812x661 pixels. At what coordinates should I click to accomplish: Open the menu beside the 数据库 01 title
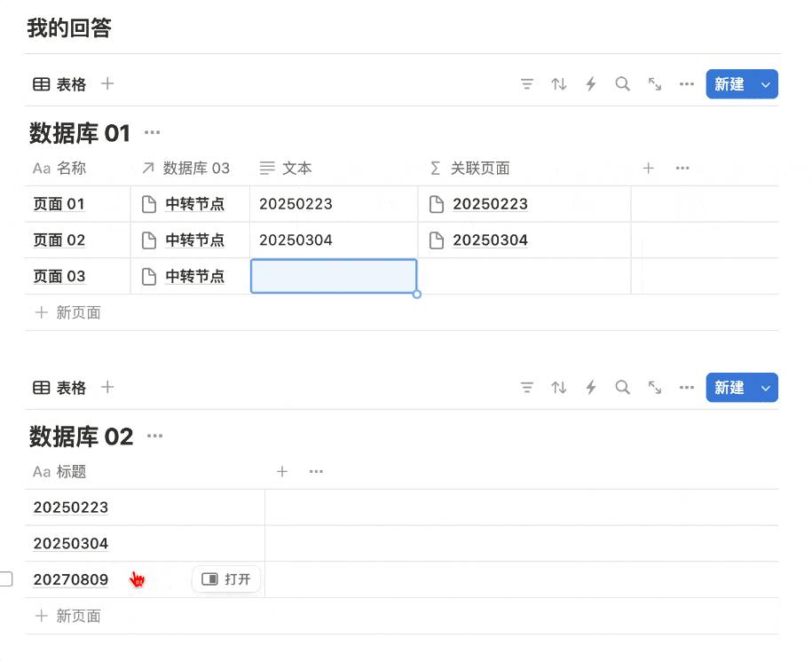(x=153, y=132)
